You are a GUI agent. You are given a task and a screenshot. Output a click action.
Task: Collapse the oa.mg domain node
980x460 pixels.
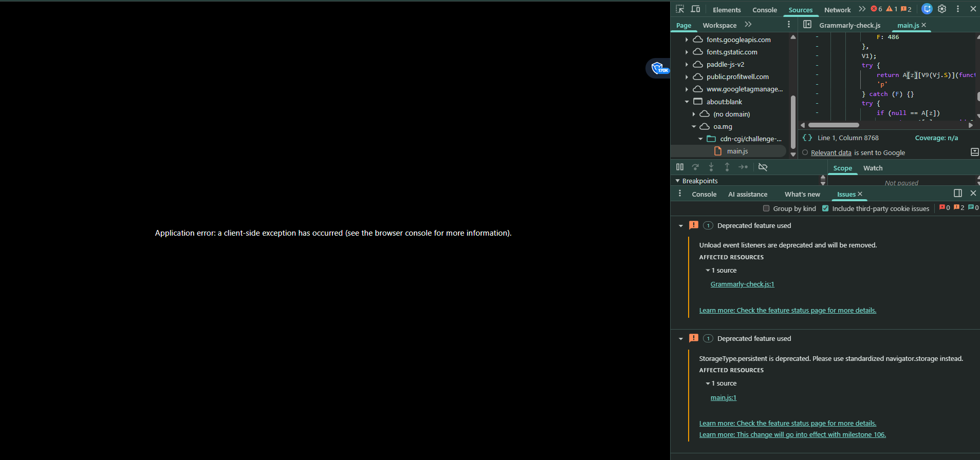tap(694, 126)
